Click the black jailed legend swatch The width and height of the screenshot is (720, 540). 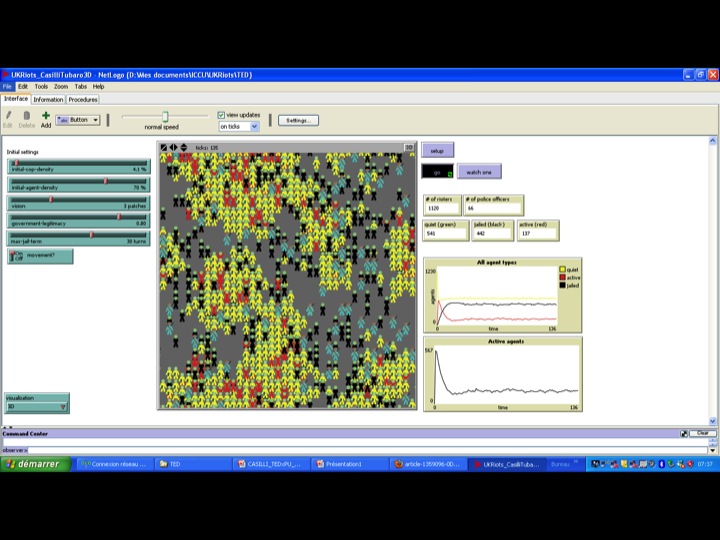[x=562, y=285]
